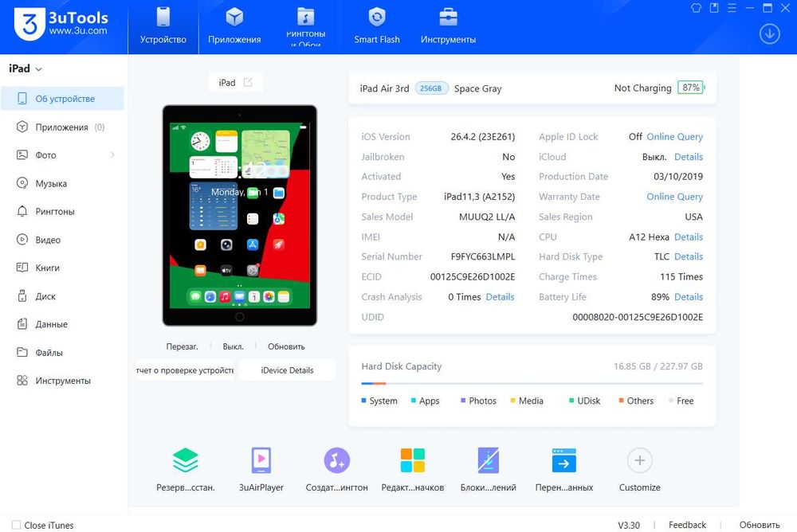Open Приложения (0) in the sidebar
Screen dimensions: 797x532
tap(62, 127)
